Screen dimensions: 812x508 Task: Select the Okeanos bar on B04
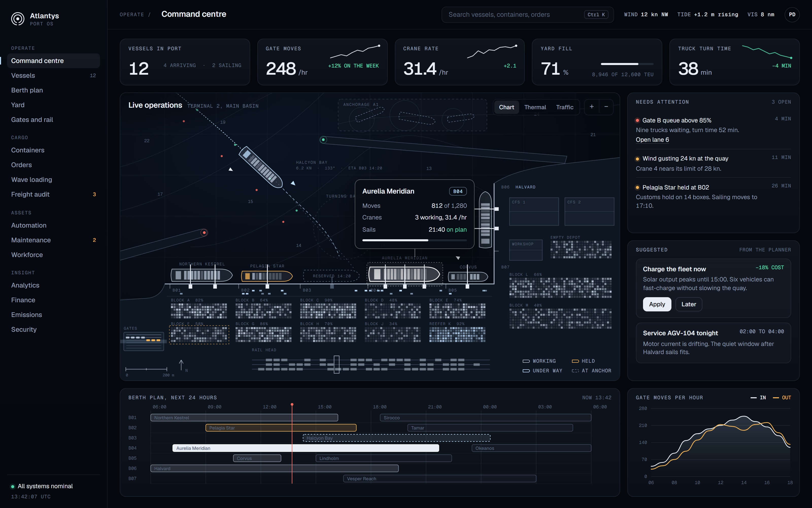531,448
